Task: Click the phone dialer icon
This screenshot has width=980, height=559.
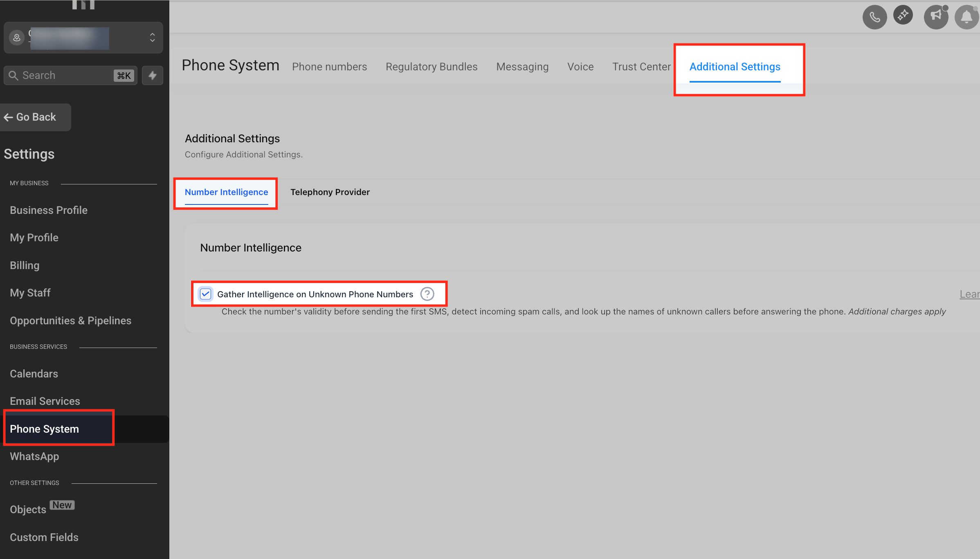Action: coord(874,17)
